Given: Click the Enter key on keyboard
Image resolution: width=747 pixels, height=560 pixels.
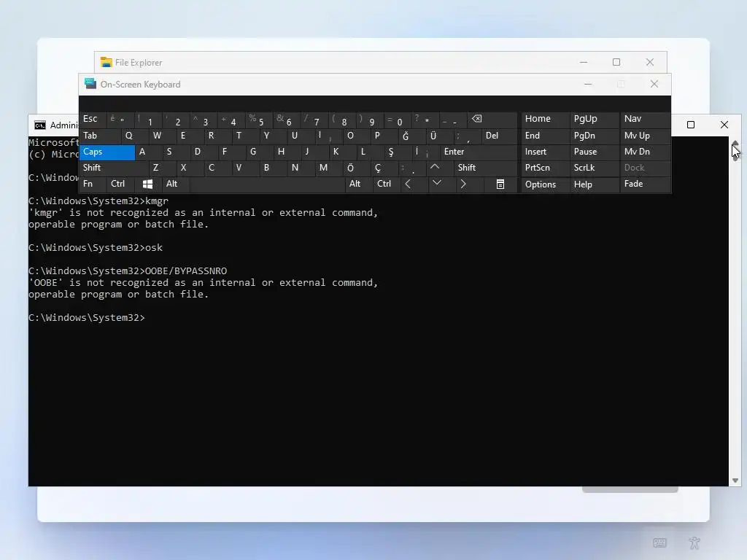Looking at the screenshot, I should coord(479,152).
